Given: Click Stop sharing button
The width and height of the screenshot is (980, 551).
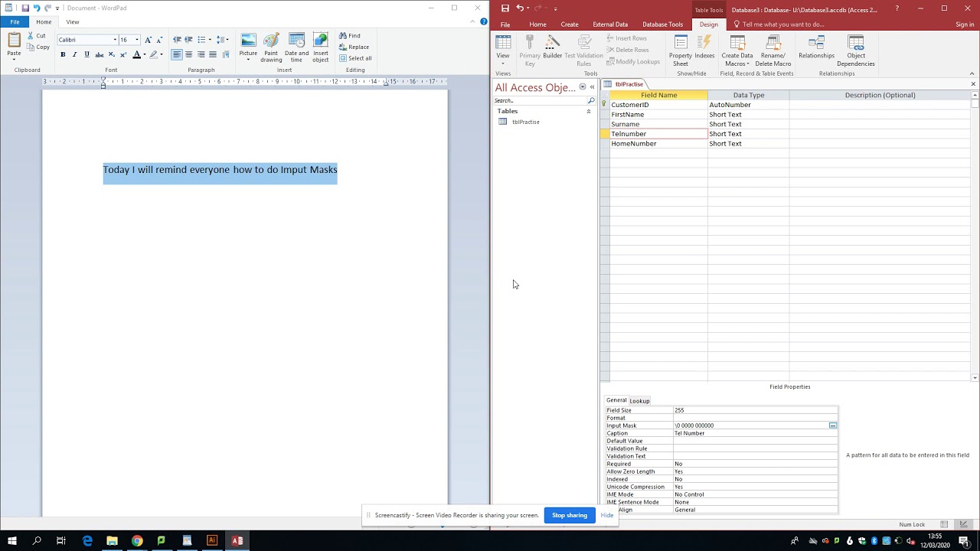Looking at the screenshot, I should [570, 515].
